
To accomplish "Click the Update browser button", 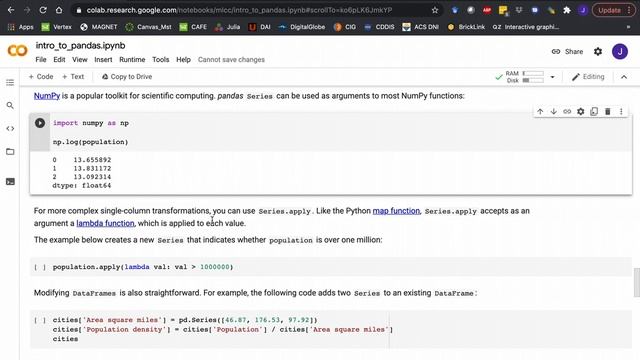I will [609, 10].
